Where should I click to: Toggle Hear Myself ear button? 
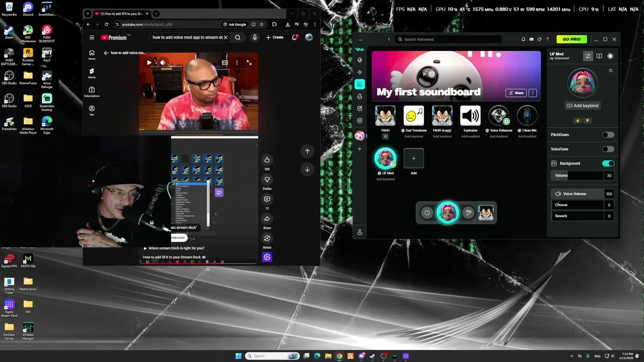coord(468,213)
